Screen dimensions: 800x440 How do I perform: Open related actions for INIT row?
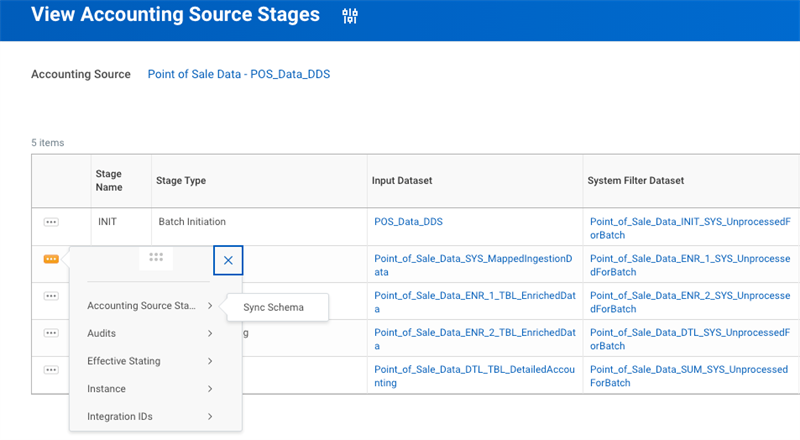[51, 222]
